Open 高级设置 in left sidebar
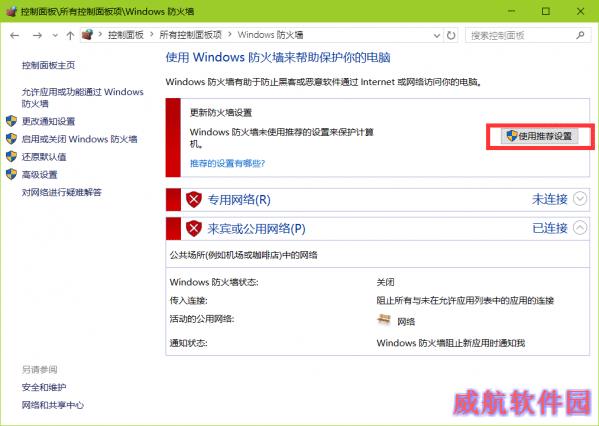The height and width of the screenshot is (426, 599). pyautogui.click(x=39, y=175)
